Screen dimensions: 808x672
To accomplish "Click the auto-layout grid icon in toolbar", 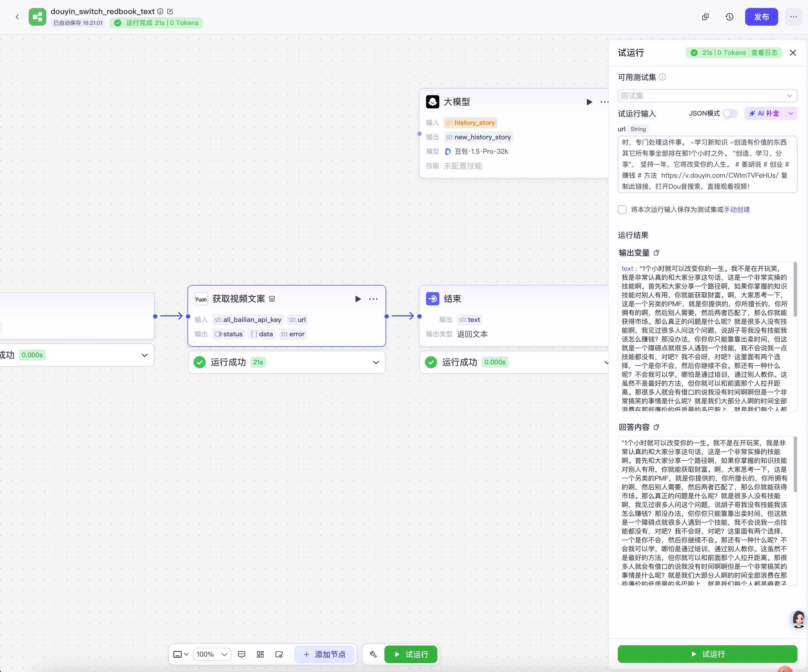I will click(x=261, y=654).
